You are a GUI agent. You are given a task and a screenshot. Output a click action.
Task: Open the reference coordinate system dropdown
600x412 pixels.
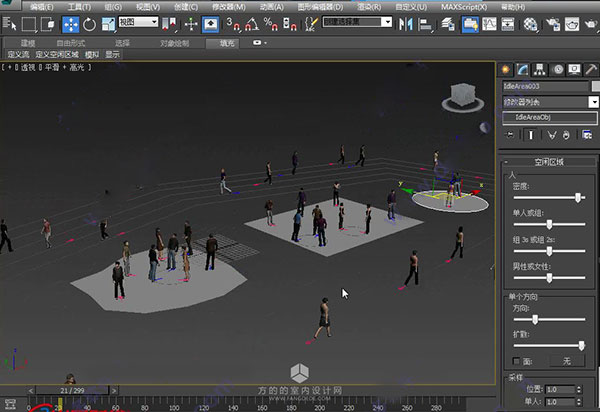140,23
